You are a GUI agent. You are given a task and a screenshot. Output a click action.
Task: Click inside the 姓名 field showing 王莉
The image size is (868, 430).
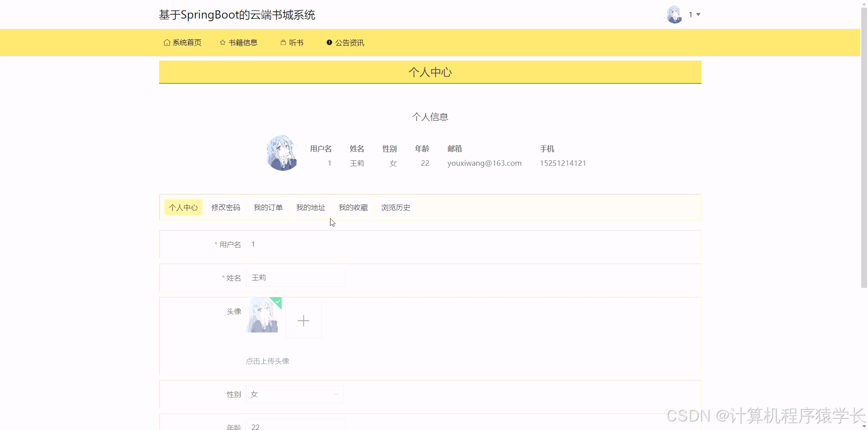(x=296, y=277)
